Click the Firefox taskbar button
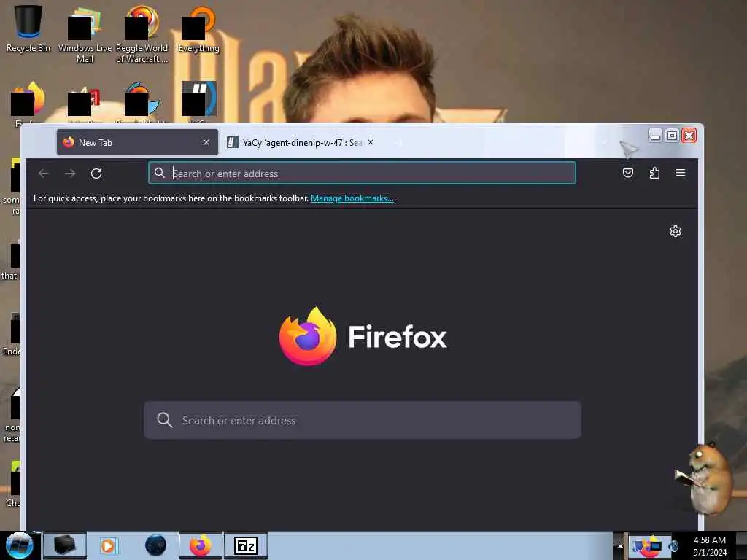The height and width of the screenshot is (560, 747). coord(201,545)
